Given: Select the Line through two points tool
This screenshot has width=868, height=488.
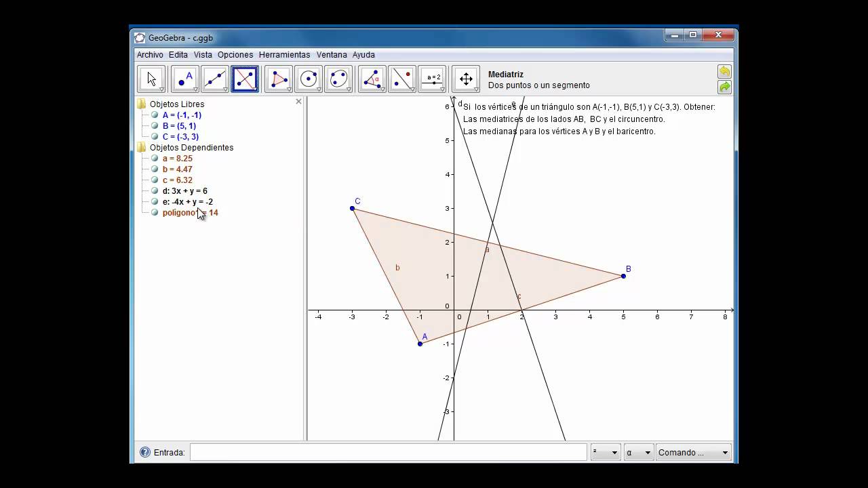Looking at the screenshot, I should click(214, 79).
